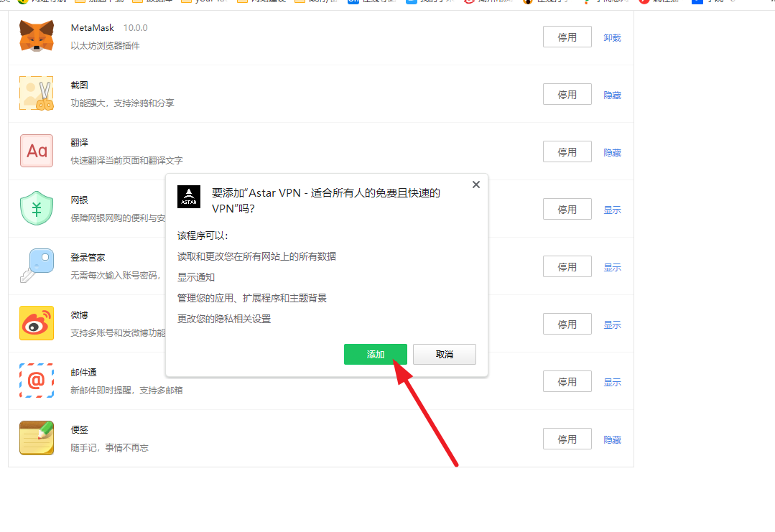
Task: Show the 邮件通 extension via 显示
Action: point(612,383)
